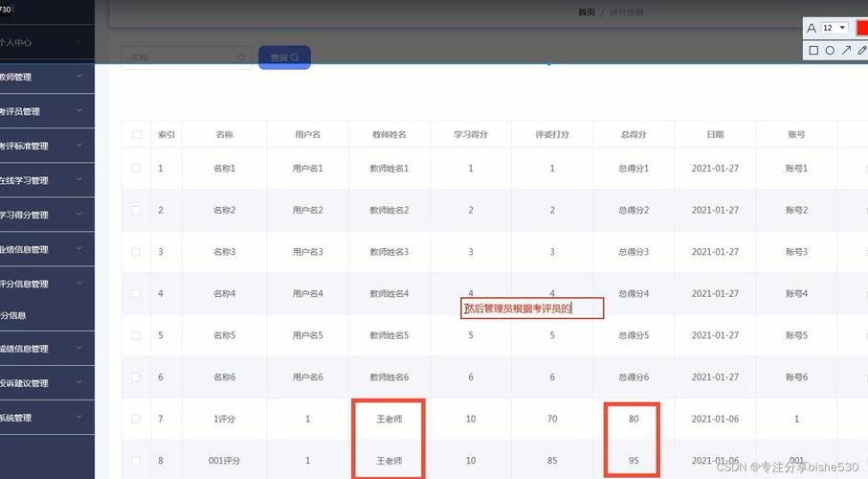The height and width of the screenshot is (479, 868).
Task: Click the cell 账号6
Action: [x=796, y=377]
